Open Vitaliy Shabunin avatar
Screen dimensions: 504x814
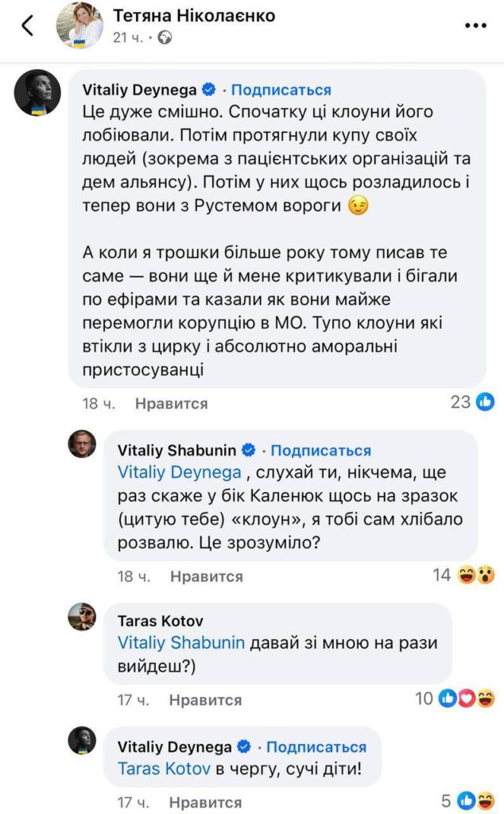81,444
